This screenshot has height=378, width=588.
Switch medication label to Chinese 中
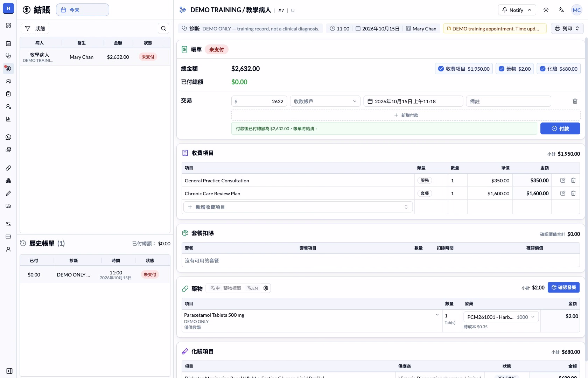[215, 288]
